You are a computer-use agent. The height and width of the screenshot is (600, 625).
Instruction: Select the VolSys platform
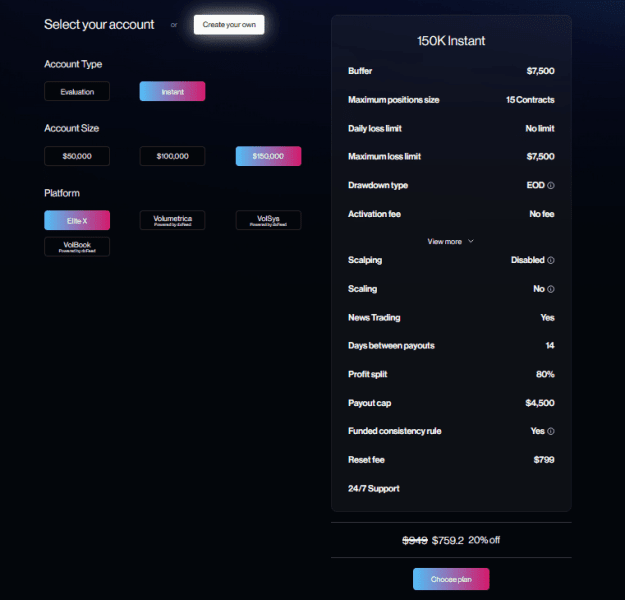pyautogui.click(x=268, y=220)
